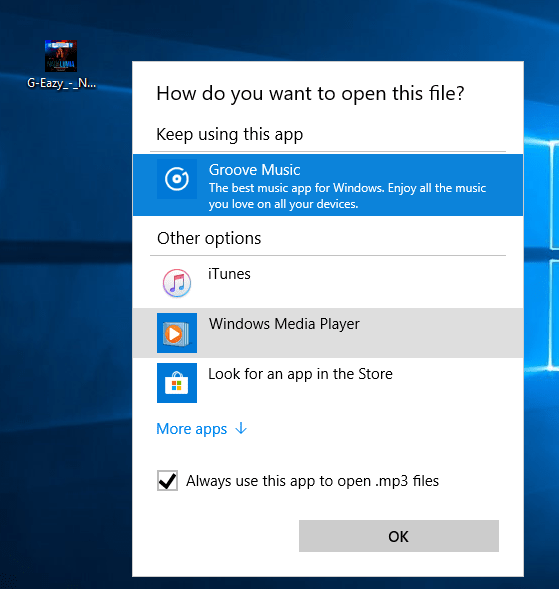Pick the Windows Media Player icon
Screen dimensions: 559x589
(x=177, y=333)
